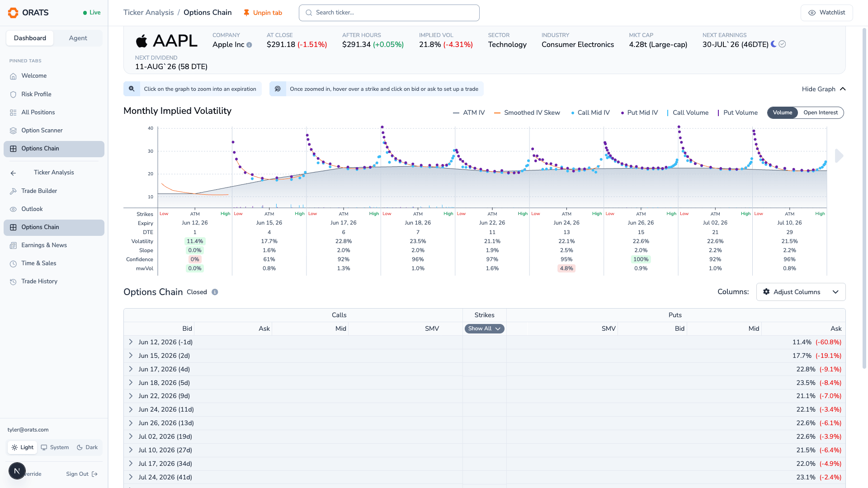
Task: Expand the Jun 15, 2026 (2d) expiration row
Action: point(131,356)
